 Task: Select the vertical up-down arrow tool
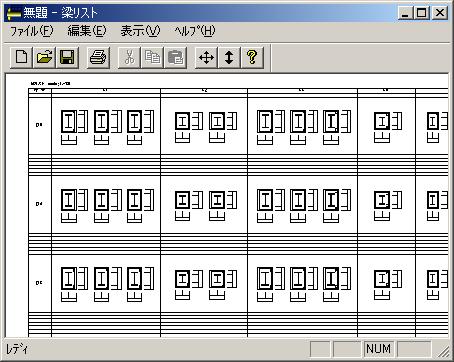click(x=229, y=58)
